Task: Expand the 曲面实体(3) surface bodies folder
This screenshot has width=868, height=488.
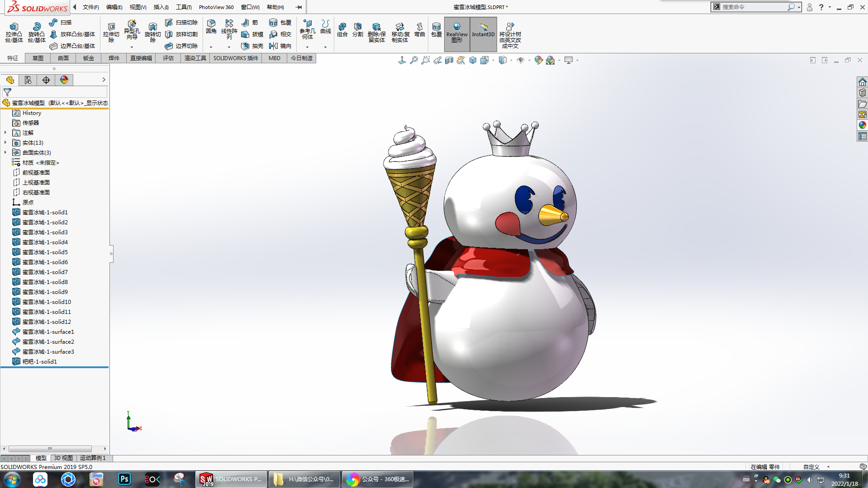Action: pyautogui.click(x=5, y=152)
